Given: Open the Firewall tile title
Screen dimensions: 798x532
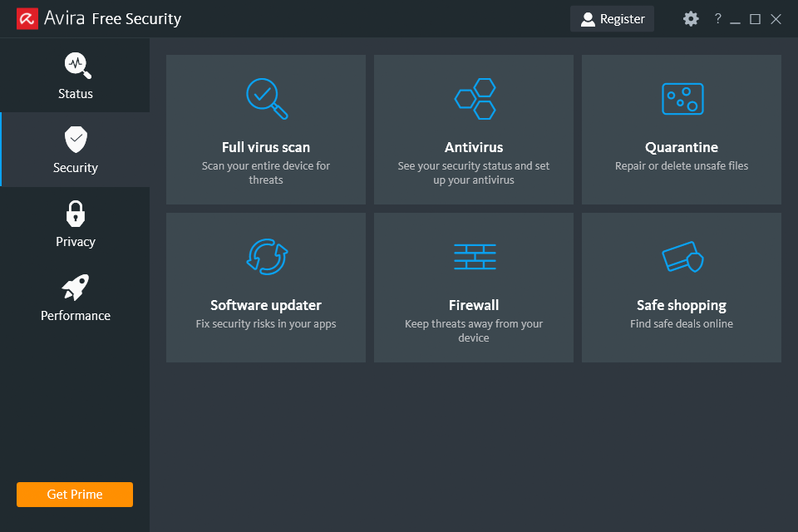Looking at the screenshot, I should 474,305.
